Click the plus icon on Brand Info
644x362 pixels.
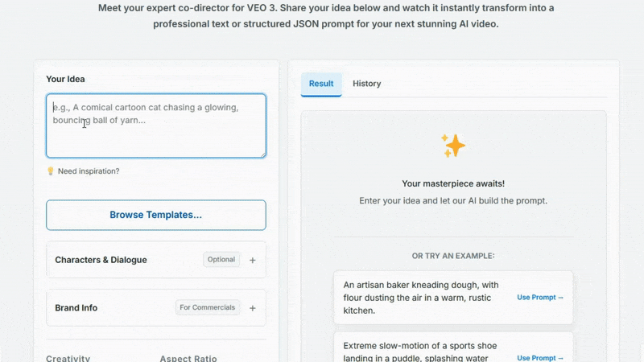point(252,308)
